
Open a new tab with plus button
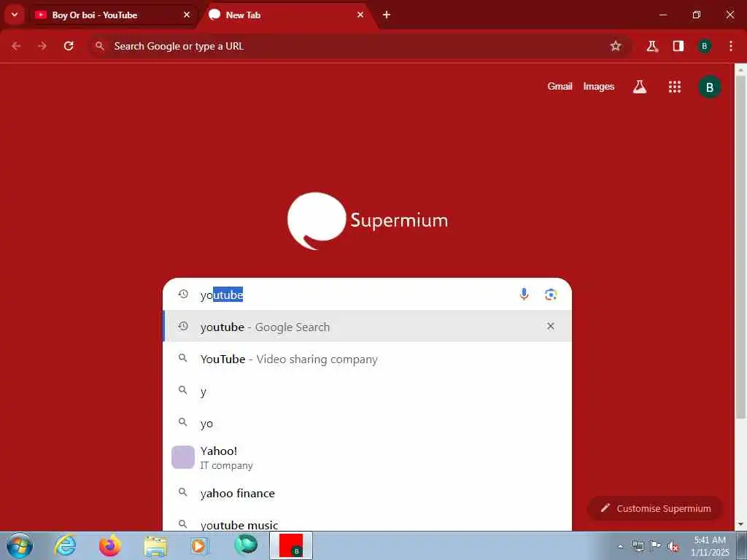(387, 15)
